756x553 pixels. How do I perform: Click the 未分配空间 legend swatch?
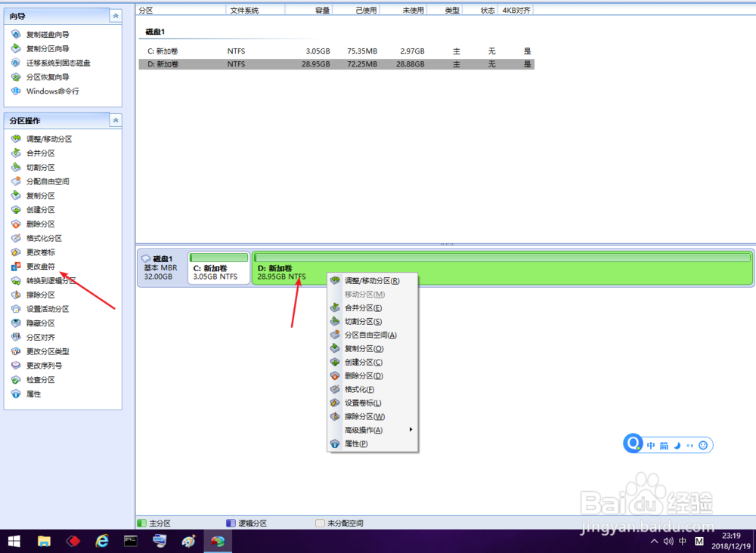pyautogui.click(x=320, y=523)
